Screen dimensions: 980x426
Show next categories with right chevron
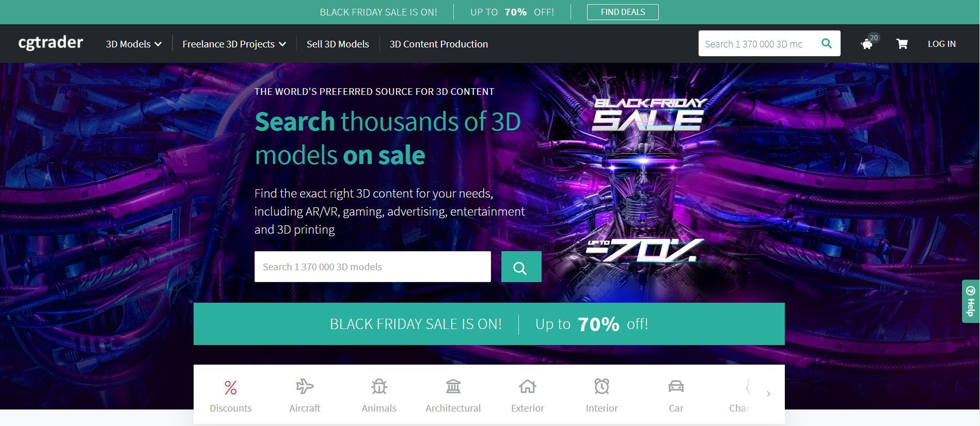(768, 394)
